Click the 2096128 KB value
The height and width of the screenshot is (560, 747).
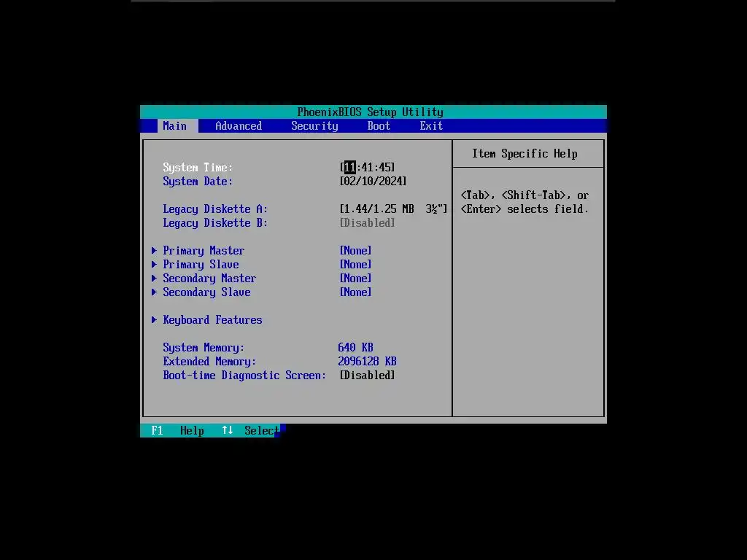(368, 362)
